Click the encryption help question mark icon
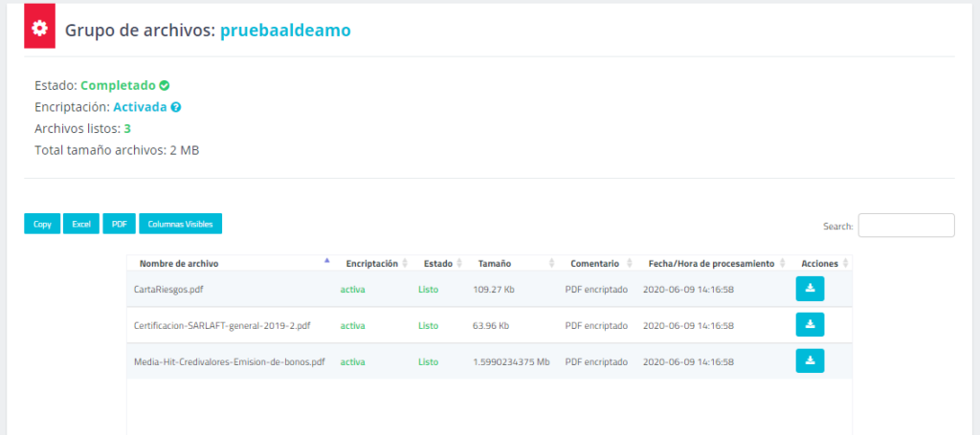 (x=176, y=107)
